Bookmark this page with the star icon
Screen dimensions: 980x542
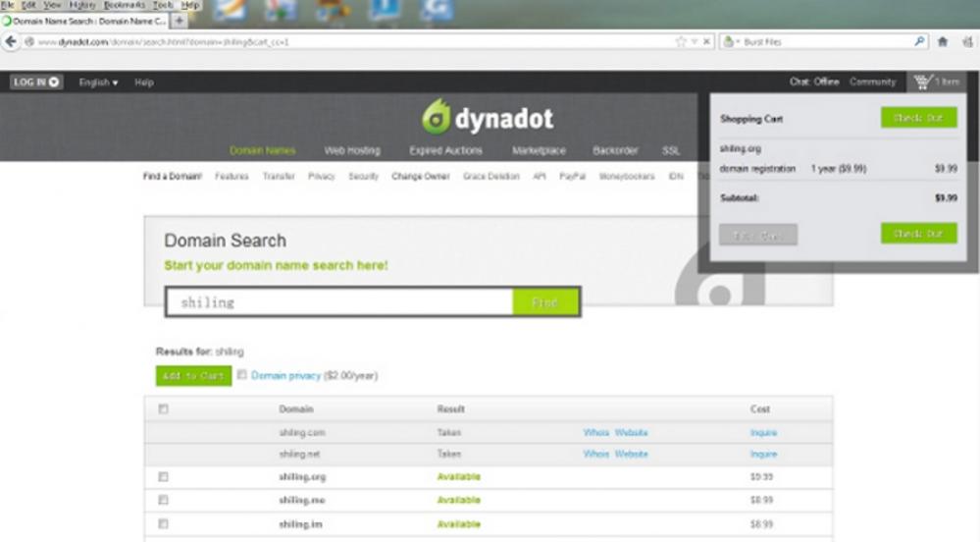pos(681,42)
